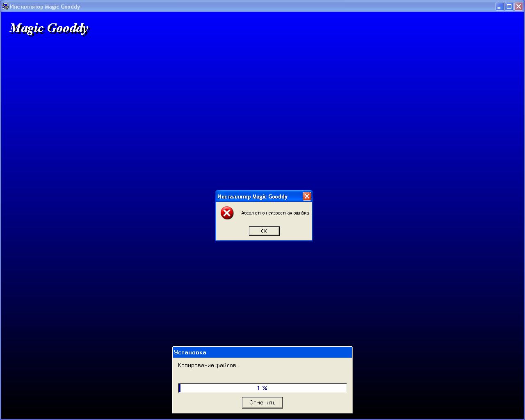Click the main window title text
Image resolution: width=525 pixels, height=420 pixels.
pos(45,7)
